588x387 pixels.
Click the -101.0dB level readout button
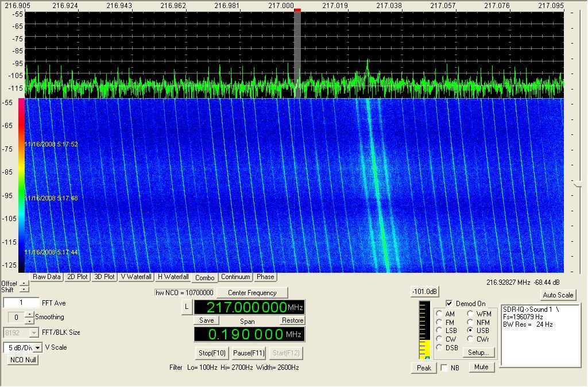424,292
